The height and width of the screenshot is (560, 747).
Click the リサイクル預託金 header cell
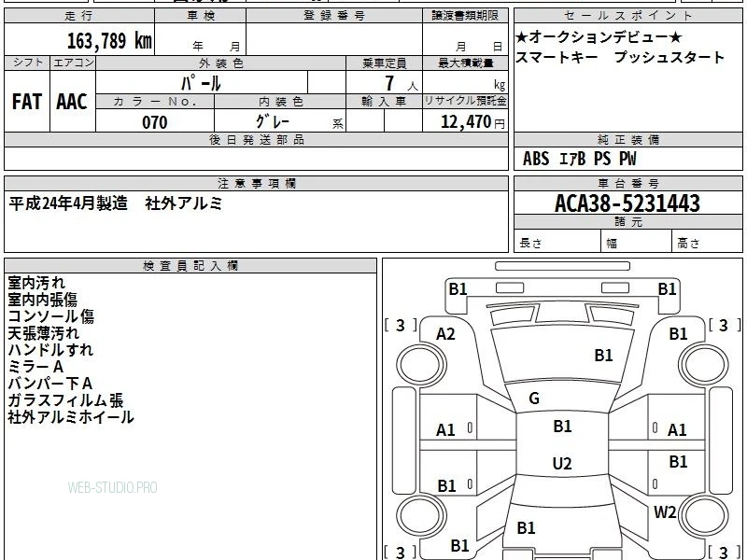pyautogui.click(x=465, y=102)
